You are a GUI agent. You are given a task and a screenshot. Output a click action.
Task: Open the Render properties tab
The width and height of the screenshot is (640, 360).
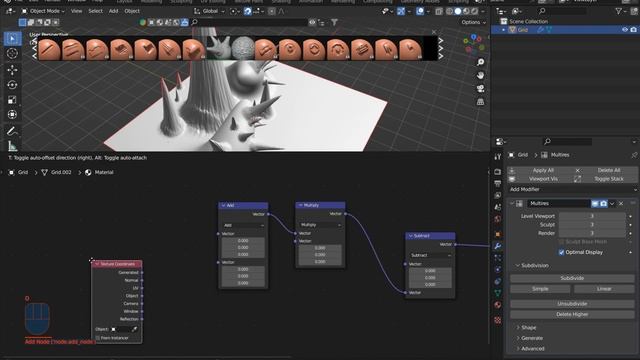click(498, 172)
